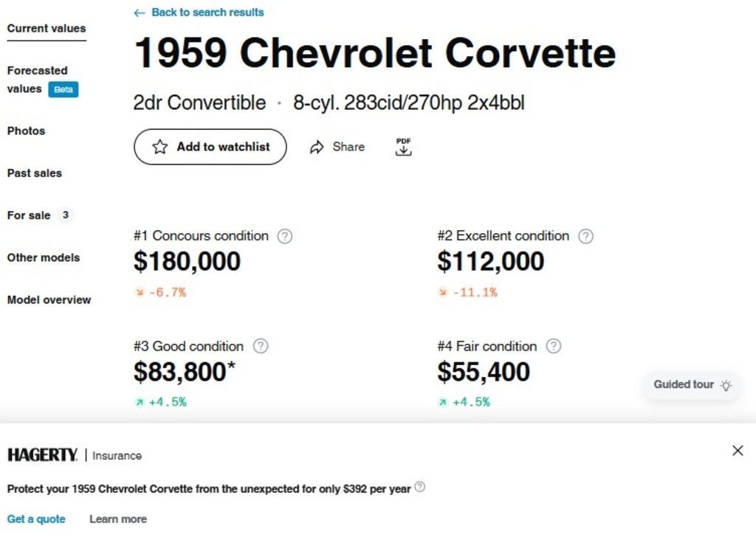
Task: Click help icon beside #1 Concours condition
Action: [x=285, y=236]
